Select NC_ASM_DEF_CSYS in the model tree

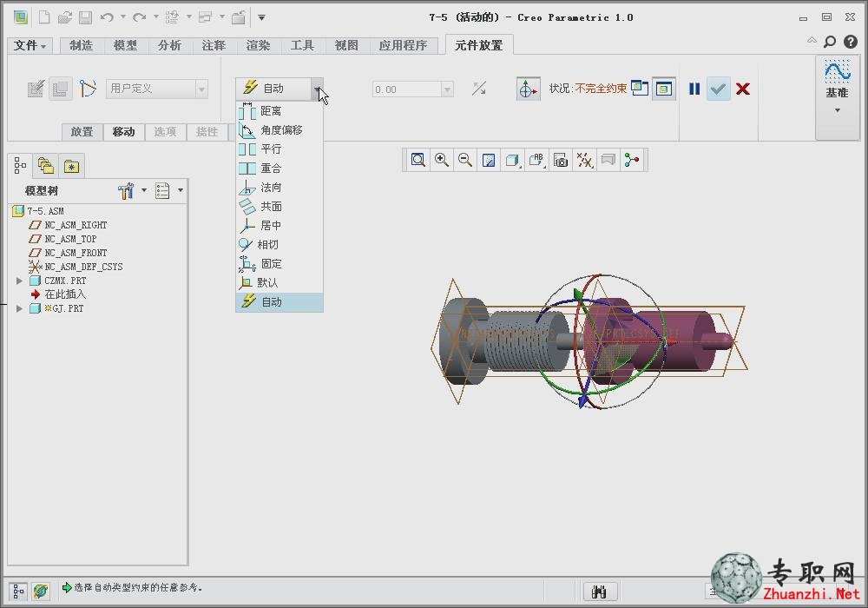click(83, 267)
